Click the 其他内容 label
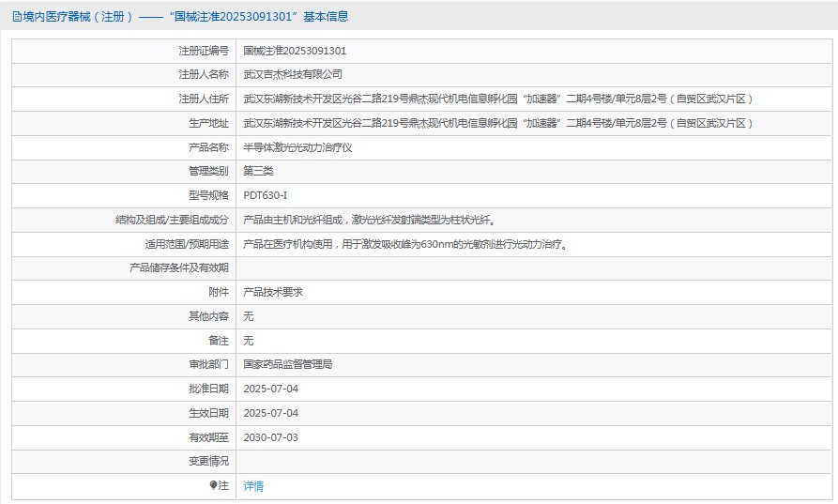Screen dimensions: 838x504 (x=208, y=316)
